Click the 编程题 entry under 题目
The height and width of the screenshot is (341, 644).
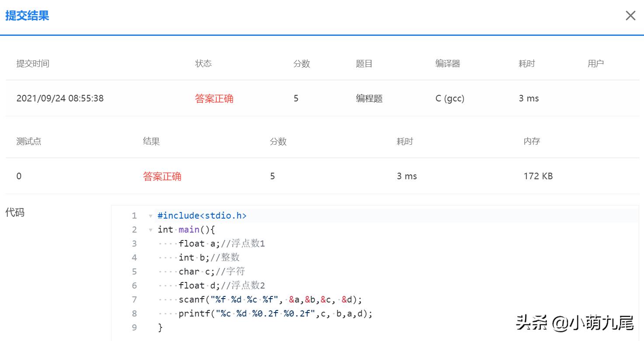tap(369, 98)
